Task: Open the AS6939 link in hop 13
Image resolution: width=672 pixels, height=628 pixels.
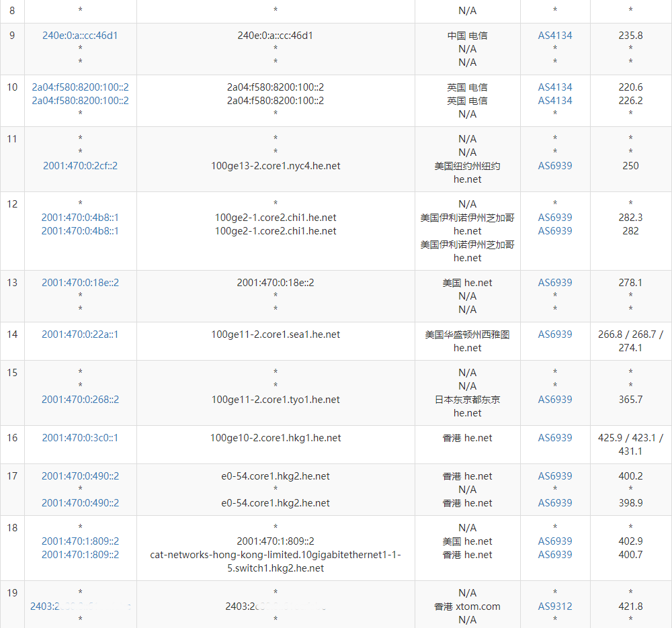Action: [555, 283]
